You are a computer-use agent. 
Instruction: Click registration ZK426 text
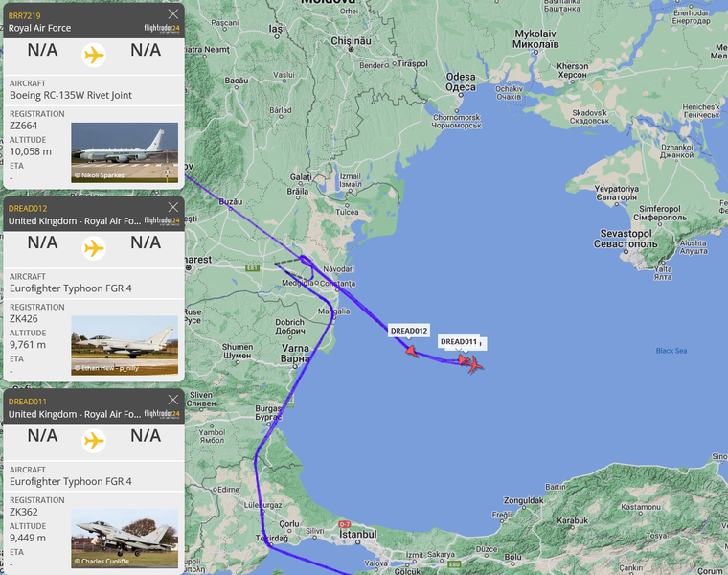(x=24, y=318)
